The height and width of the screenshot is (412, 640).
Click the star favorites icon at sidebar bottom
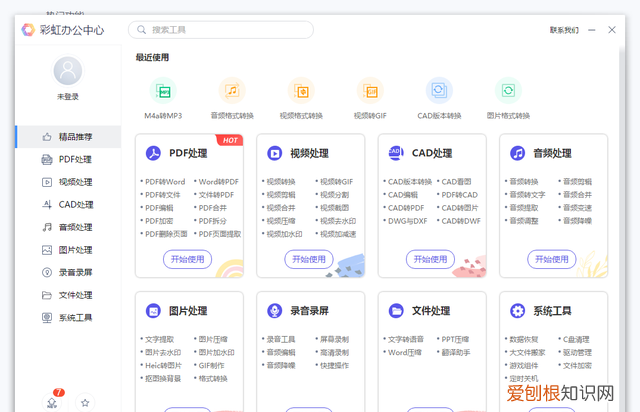[x=85, y=403]
